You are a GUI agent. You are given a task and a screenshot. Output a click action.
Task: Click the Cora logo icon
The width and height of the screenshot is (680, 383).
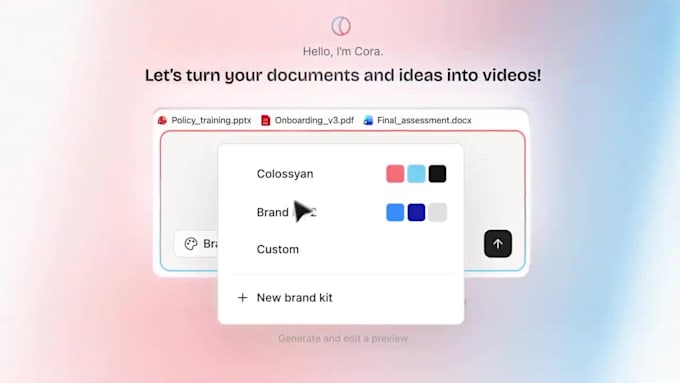pyautogui.click(x=341, y=26)
